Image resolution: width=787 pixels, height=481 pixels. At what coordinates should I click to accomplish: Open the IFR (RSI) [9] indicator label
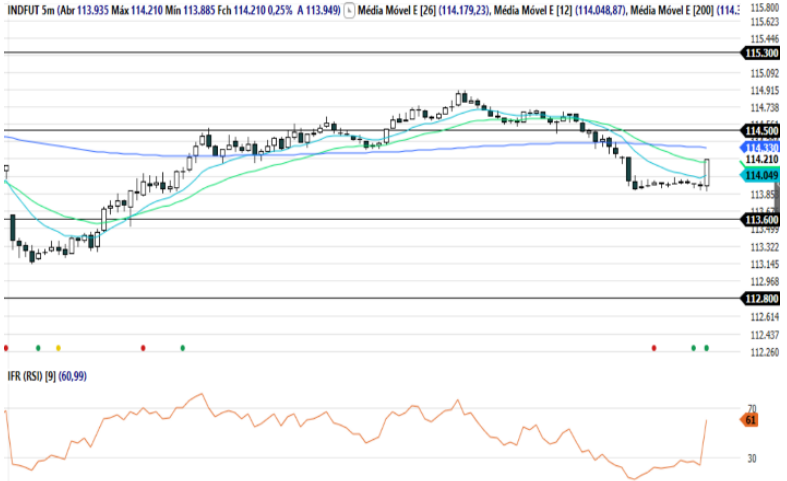[30, 376]
